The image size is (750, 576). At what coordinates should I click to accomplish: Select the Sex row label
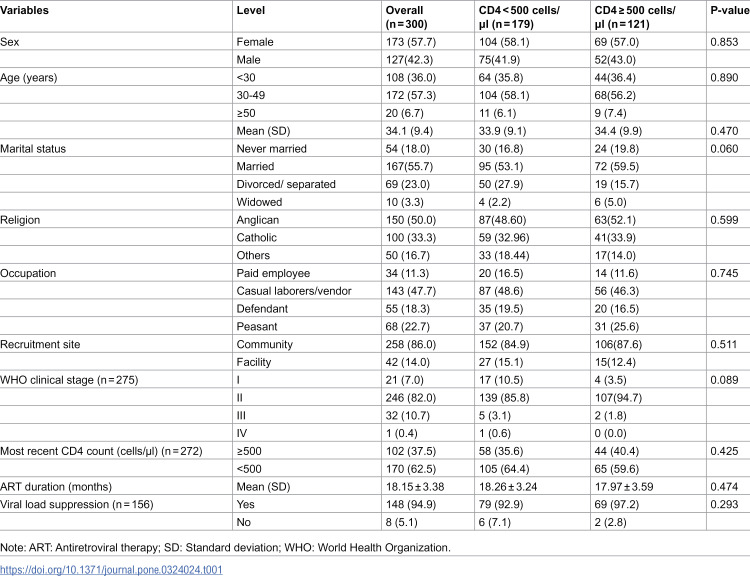point(10,42)
